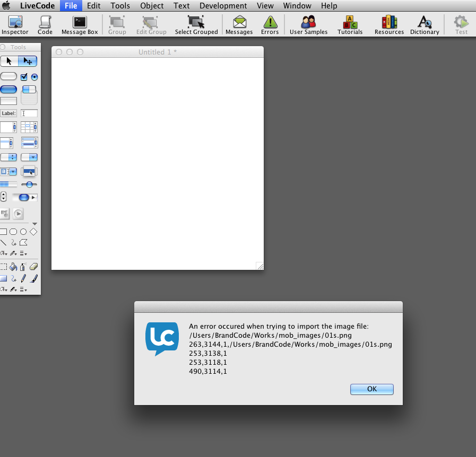Image resolution: width=476 pixels, height=457 pixels.
Task: Click the Group toolbar icon
Action: coord(117,25)
